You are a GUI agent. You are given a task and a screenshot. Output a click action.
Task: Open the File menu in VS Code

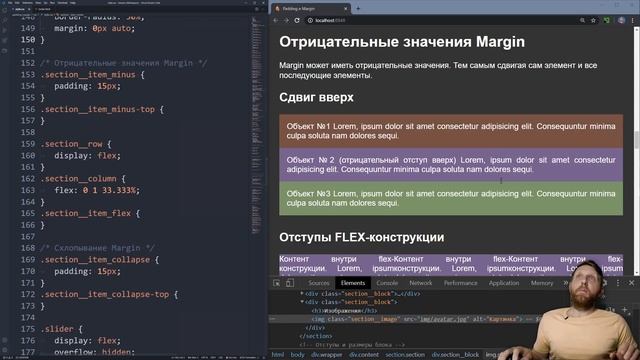[x=10, y=2]
